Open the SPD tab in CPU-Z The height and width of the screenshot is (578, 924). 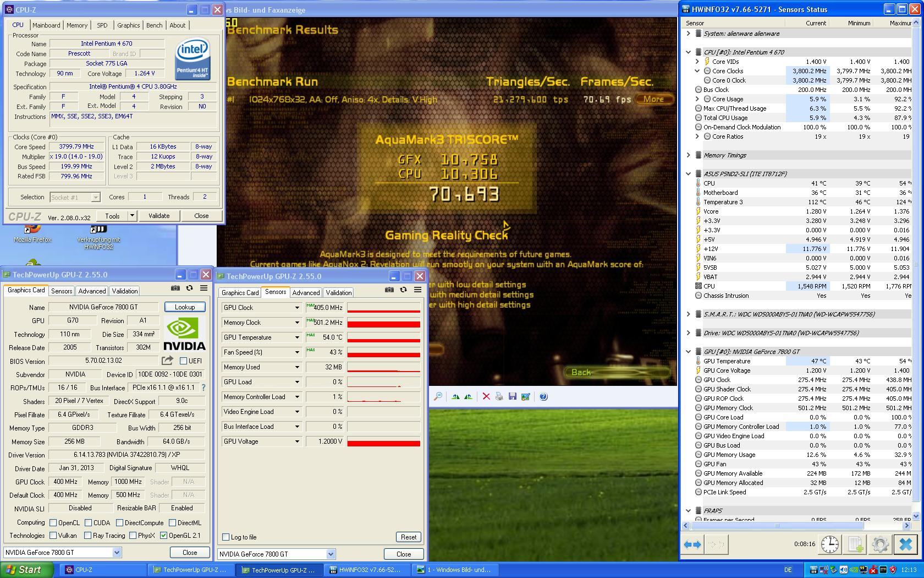[102, 25]
